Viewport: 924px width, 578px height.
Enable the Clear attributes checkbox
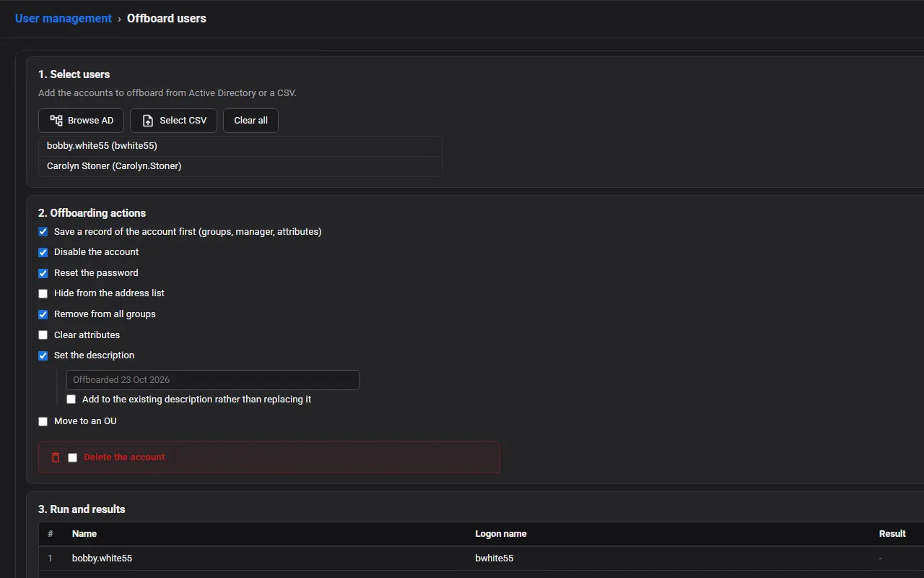tap(43, 335)
